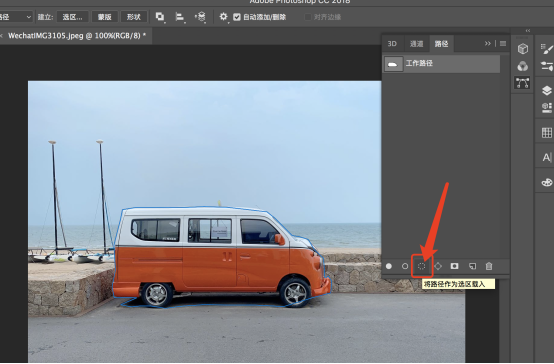Delete current path trash icon
554x364 pixels.
[x=489, y=266]
